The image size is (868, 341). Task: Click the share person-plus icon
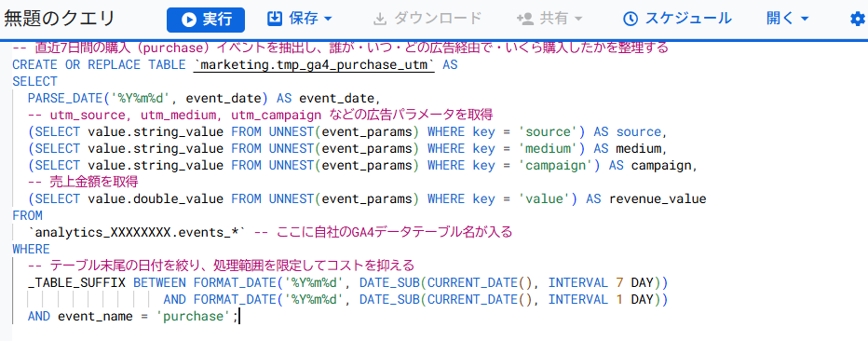point(524,20)
